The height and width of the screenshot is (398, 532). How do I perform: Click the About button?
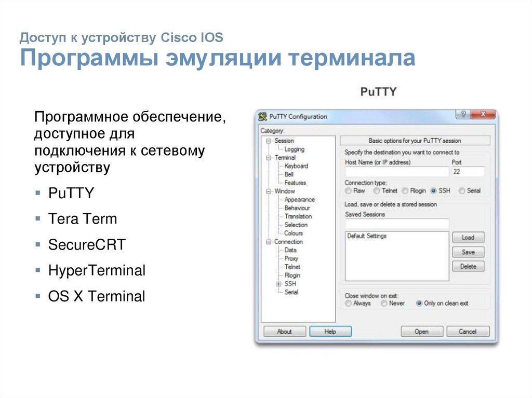click(x=284, y=332)
